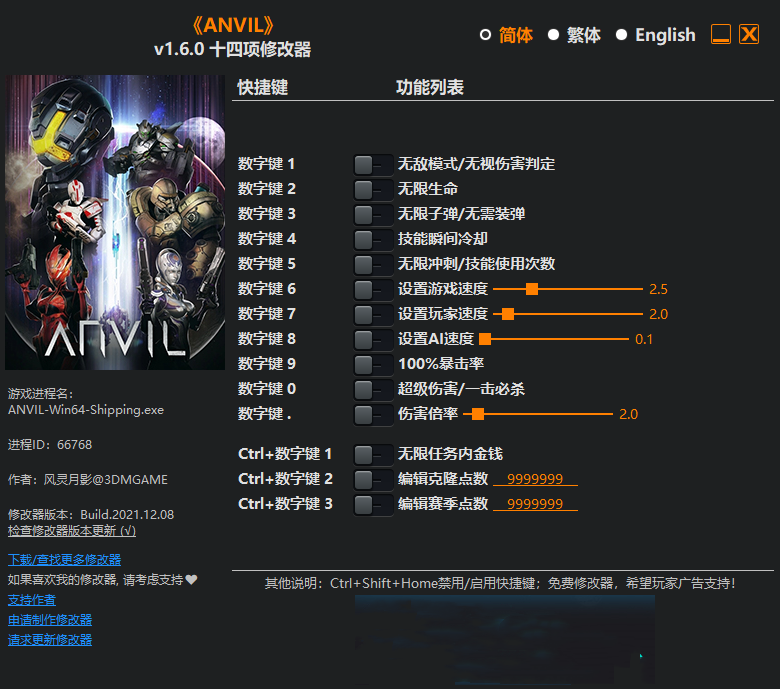The image size is (780, 689).
Task: Toggle 设置AI速度 switch
Action: coord(373,339)
